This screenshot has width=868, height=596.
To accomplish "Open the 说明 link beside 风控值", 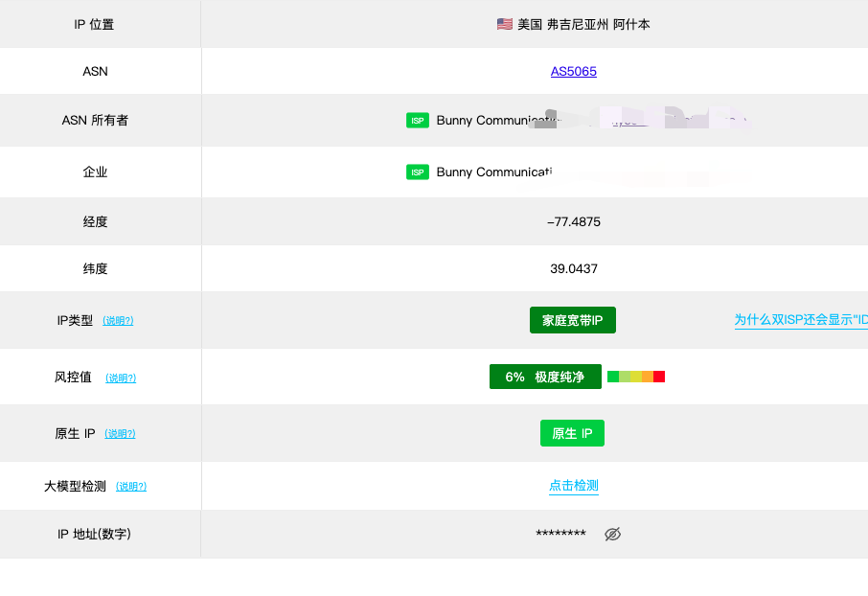I will point(121,378).
